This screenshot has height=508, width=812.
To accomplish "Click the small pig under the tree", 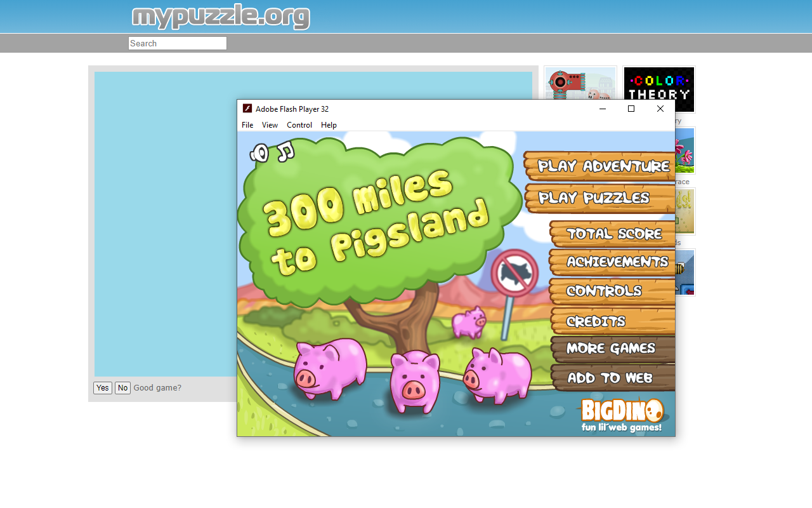I will (468, 322).
